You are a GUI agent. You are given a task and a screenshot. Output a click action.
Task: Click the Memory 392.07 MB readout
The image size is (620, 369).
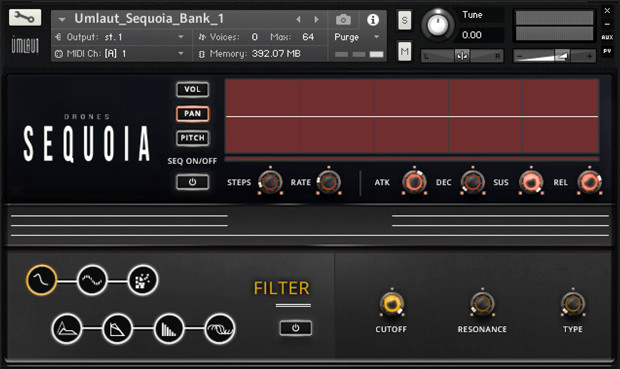(x=276, y=53)
